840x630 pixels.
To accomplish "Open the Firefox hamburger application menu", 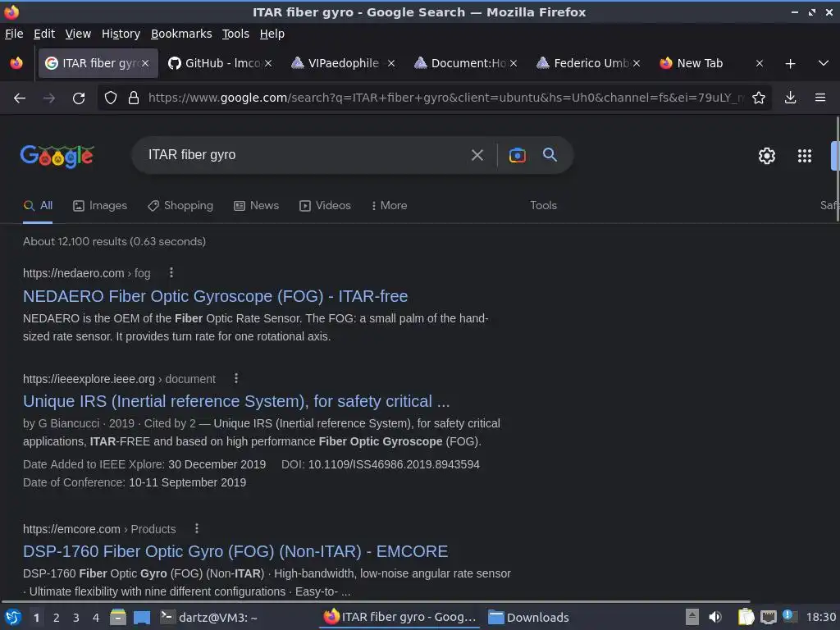I will 820,98.
